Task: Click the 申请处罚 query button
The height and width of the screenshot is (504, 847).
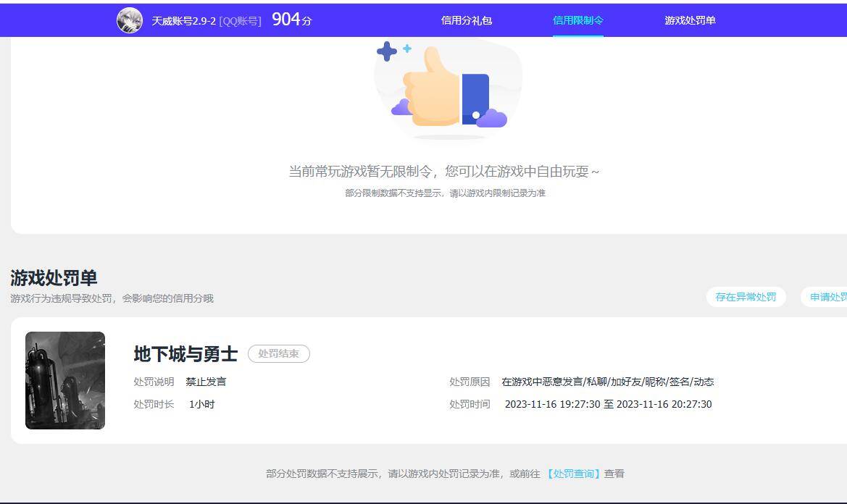Action: pos(830,297)
